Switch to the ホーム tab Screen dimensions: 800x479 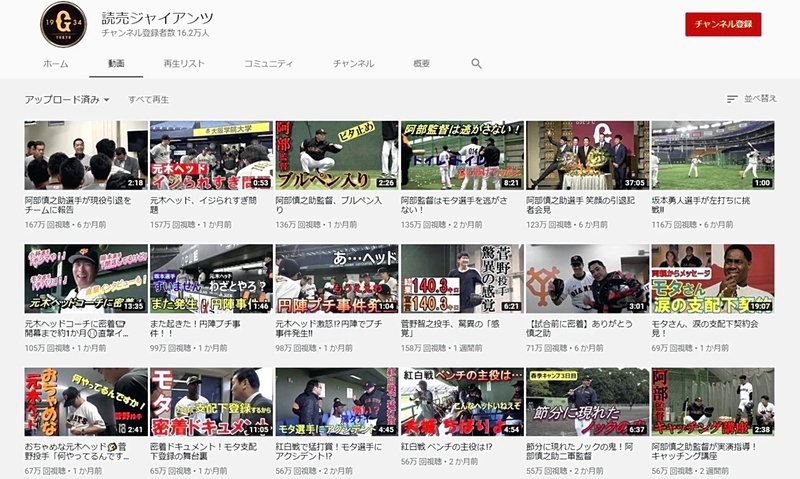[55, 64]
